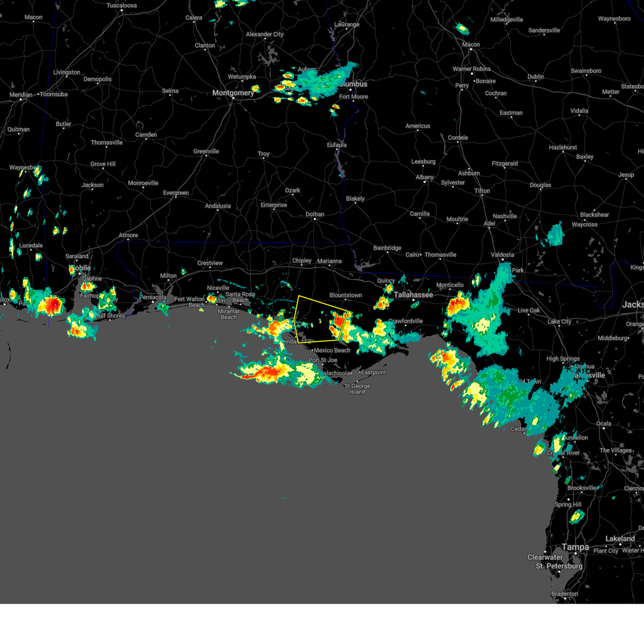
Task: Click the Ocala label
Action: pos(604,423)
